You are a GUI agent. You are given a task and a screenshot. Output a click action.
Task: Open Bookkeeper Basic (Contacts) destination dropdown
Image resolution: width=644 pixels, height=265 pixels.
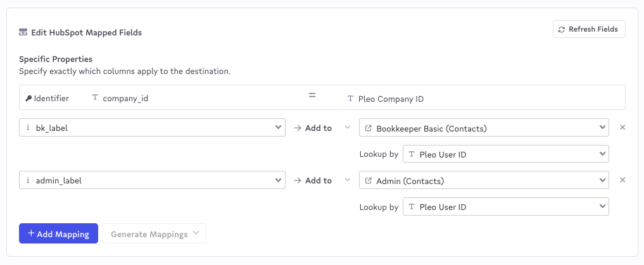click(x=484, y=128)
